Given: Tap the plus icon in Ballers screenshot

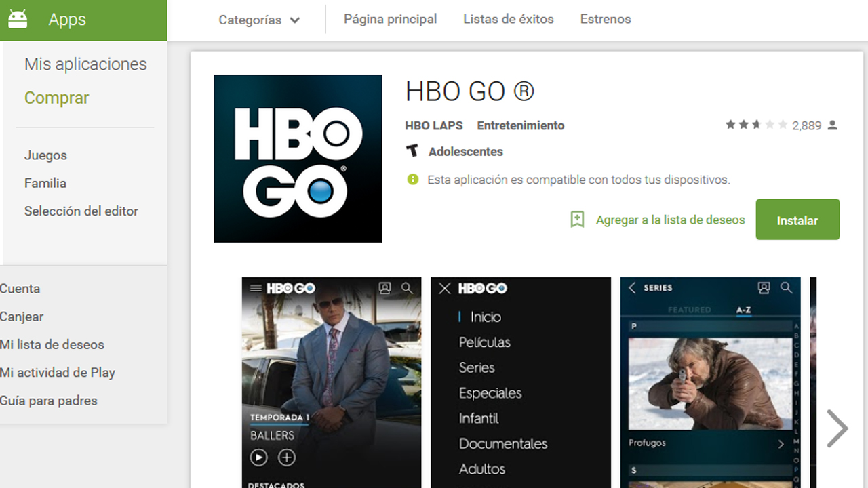Looking at the screenshot, I should tap(287, 458).
